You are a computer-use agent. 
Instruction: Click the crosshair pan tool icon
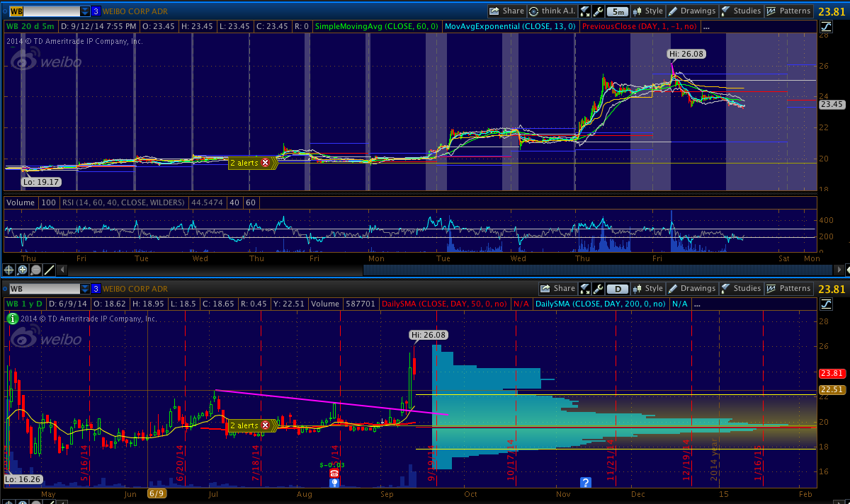[x=9, y=270]
